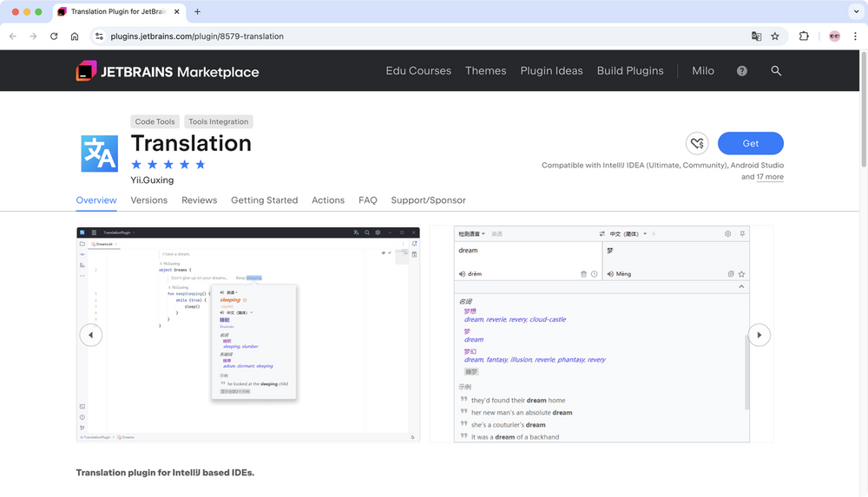
Task: Open the Yii.Guxing author link
Action: pos(152,180)
